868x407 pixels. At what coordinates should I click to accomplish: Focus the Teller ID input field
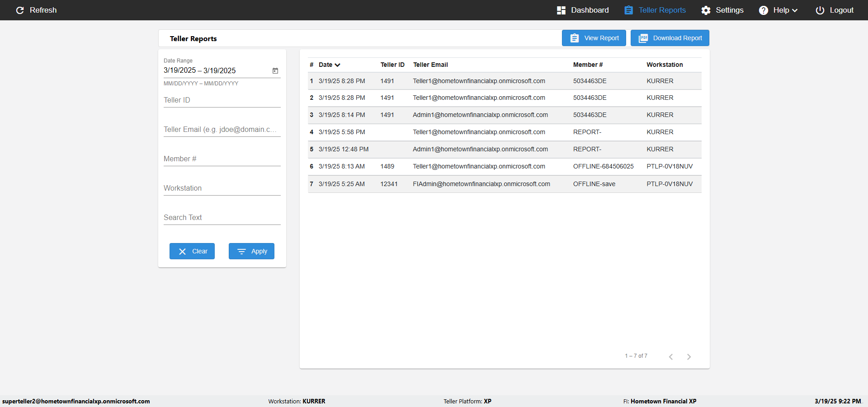click(222, 100)
